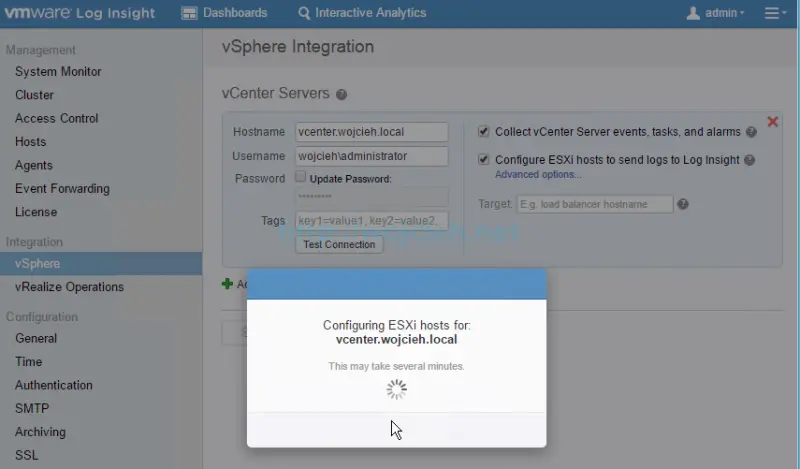Open Authentication configuration
Screen dimensions: 800x469
pos(54,385)
